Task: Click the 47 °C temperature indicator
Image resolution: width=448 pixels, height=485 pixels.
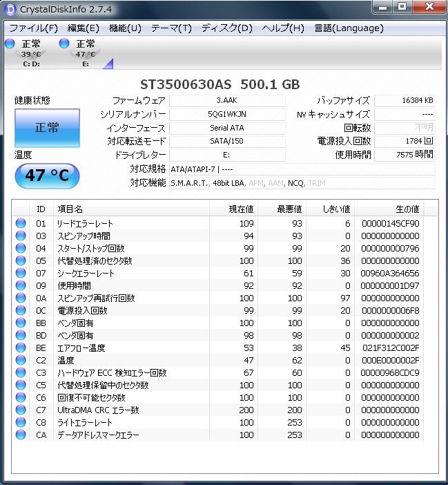Action: point(47,175)
